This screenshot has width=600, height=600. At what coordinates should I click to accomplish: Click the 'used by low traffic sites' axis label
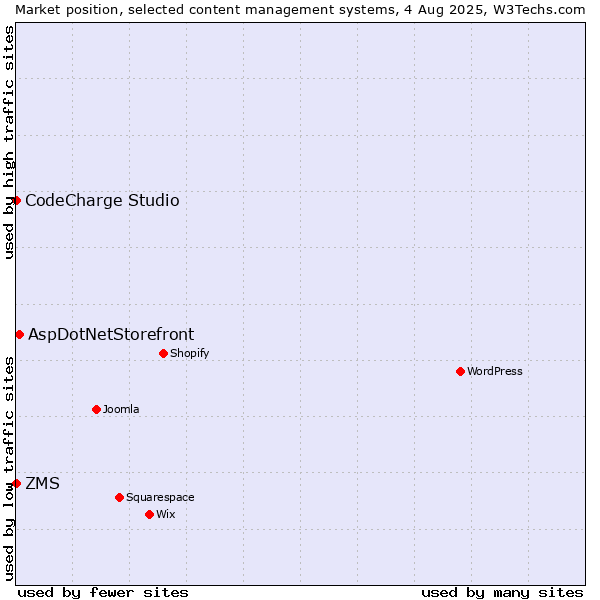pyautogui.click(x=8, y=469)
